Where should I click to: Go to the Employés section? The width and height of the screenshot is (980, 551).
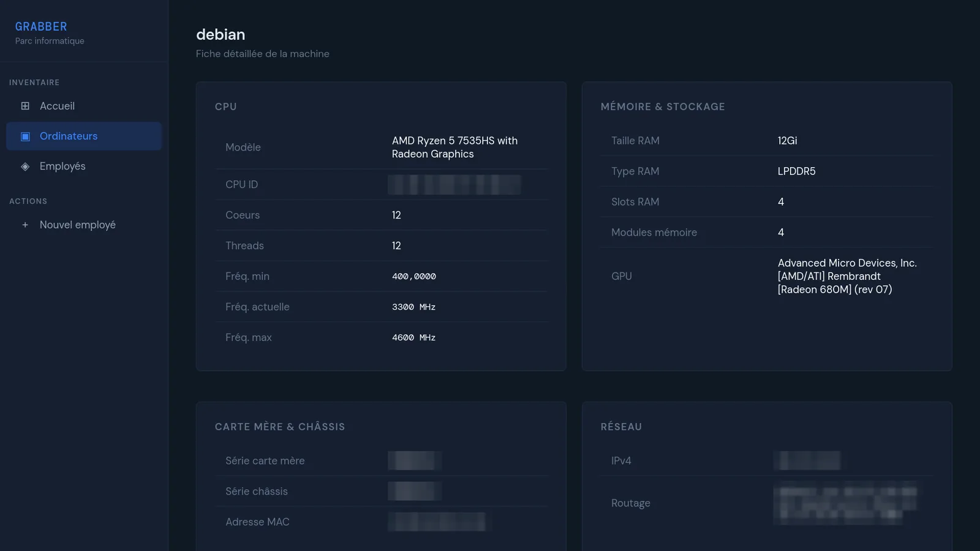point(84,166)
